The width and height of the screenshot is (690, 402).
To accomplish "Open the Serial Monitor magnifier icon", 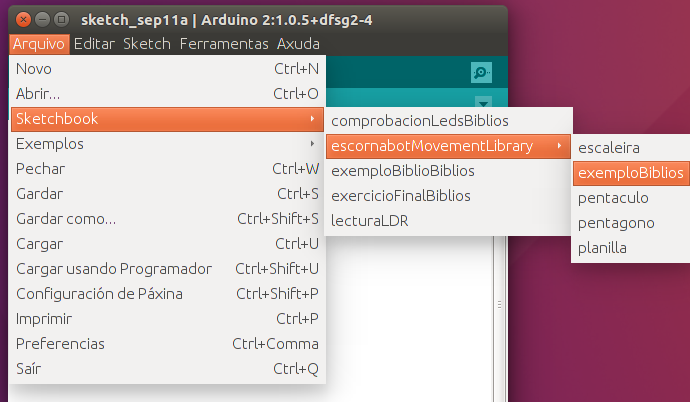I will pyautogui.click(x=482, y=73).
